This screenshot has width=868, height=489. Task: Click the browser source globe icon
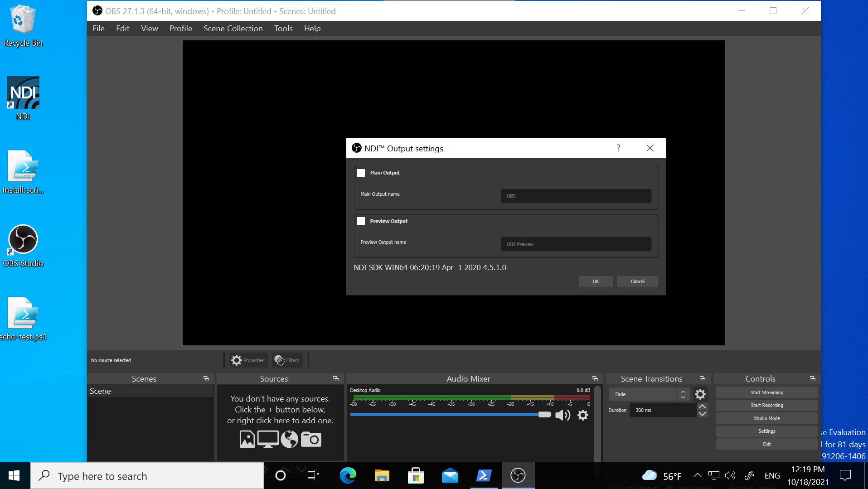pos(290,439)
